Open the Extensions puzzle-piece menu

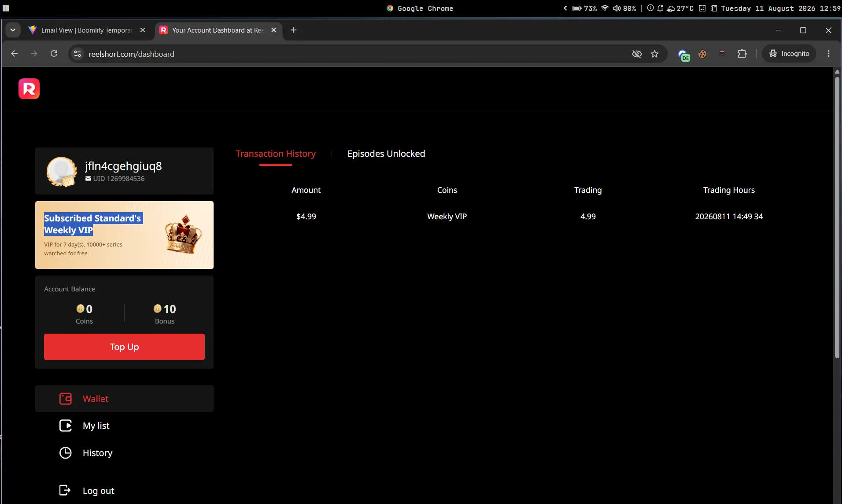[x=742, y=54]
